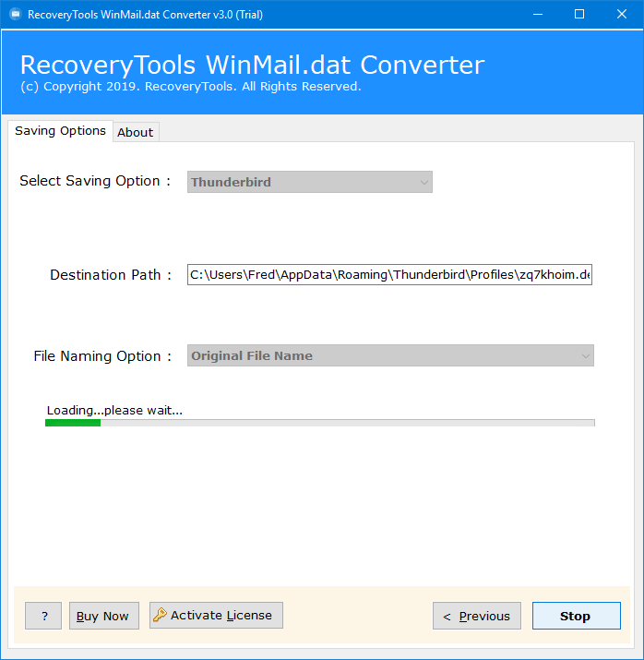This screenshot has height=660, width=644.
Task: Click into the Destination Path field
Action: [389, 274]
